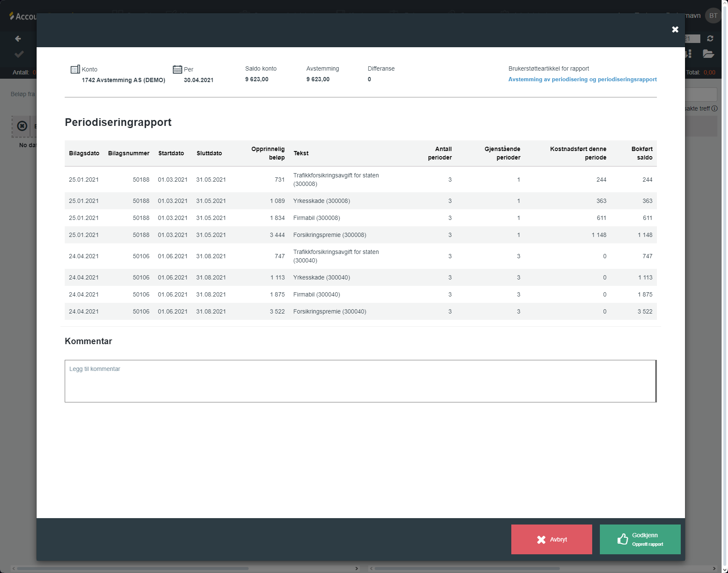Click the Accountflow logo at top left
Image resolution: width=728 pixels, height=573 pixels.
tap(23, 16)
